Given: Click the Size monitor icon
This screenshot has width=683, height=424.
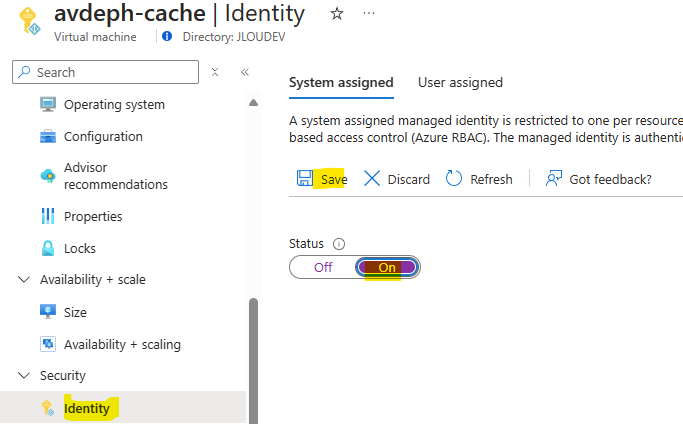Looking at the screenshot, I should click(48, 312).
